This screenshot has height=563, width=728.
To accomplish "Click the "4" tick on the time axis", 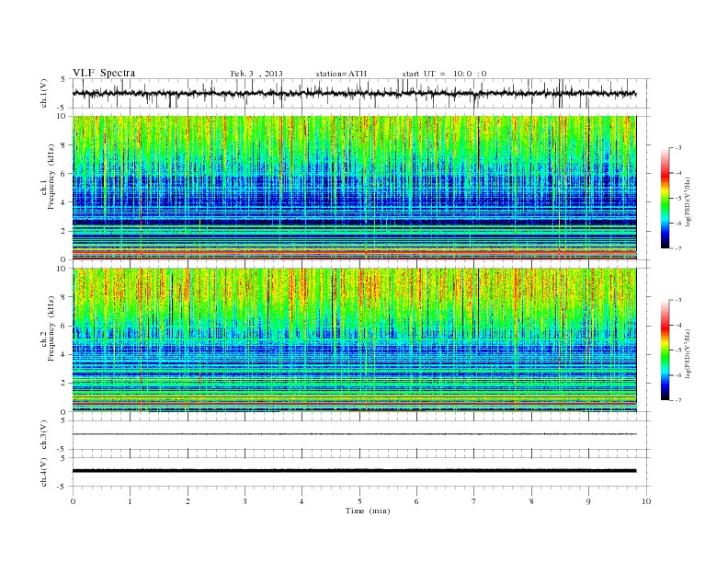I will tap(301, 501).
